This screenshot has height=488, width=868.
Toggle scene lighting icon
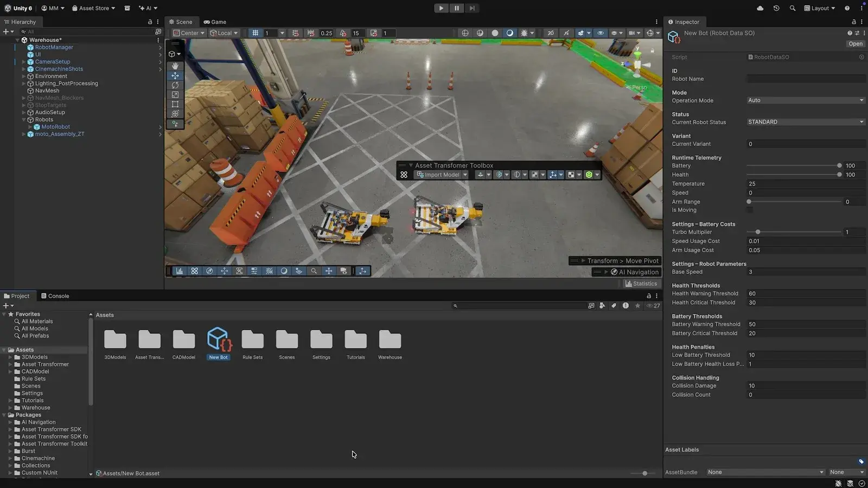coord(509,33)
